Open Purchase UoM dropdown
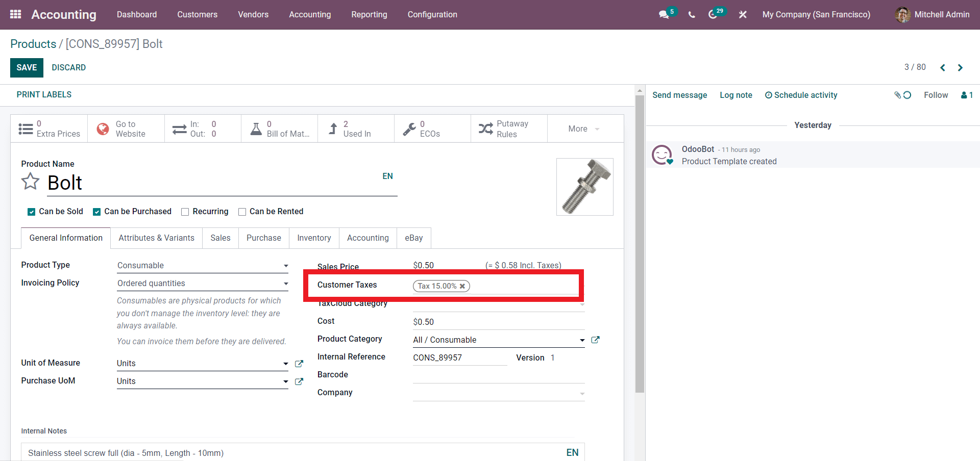980x461 pixels. [203, 381]
